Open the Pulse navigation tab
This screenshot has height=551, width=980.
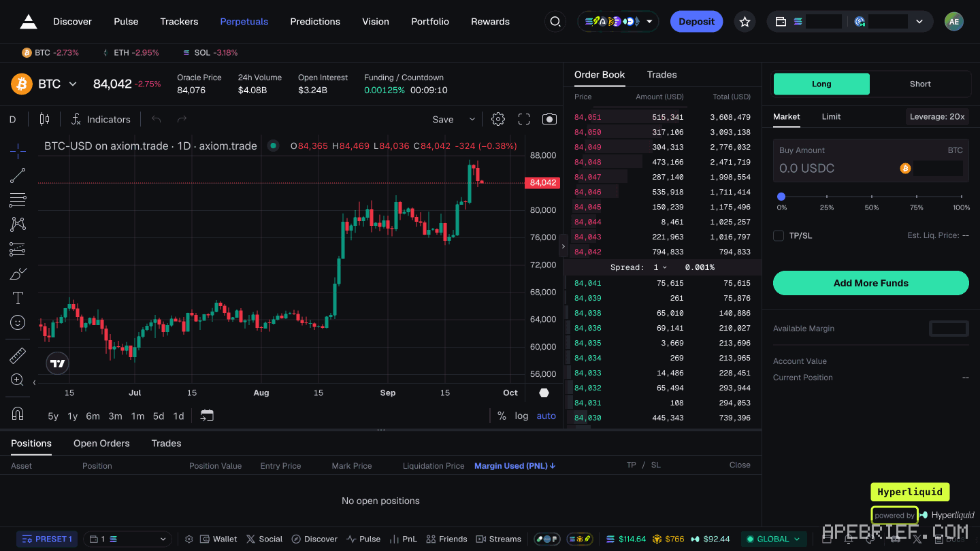(126, 22)
